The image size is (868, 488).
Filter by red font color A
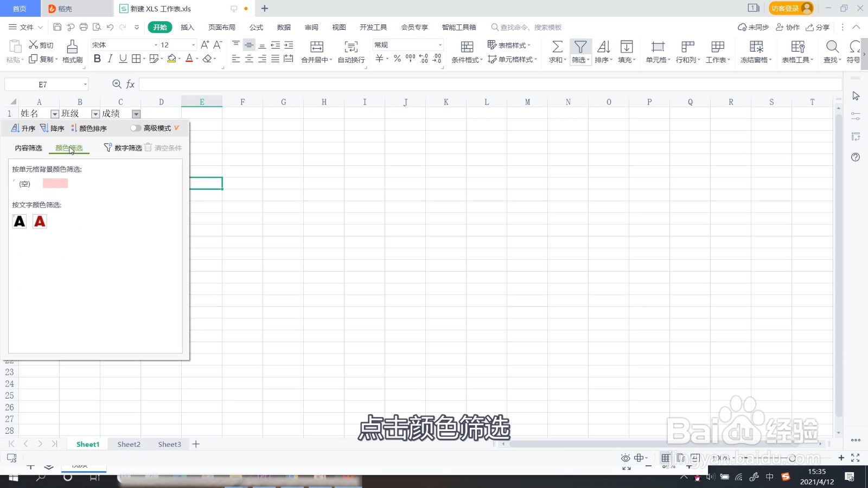click(x=40, y=221)
